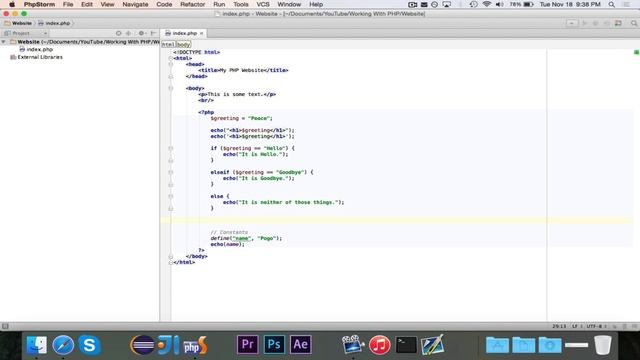
Task: Open the run configuration dropdown
Action: click(x=572, y=23)
